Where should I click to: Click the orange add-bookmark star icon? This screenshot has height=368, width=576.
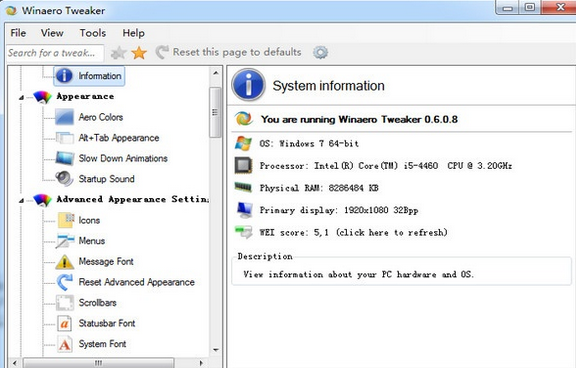click(139, 53)
